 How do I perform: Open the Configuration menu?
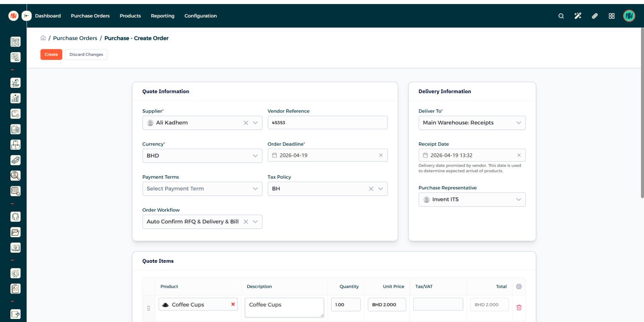tap(200, 16)
